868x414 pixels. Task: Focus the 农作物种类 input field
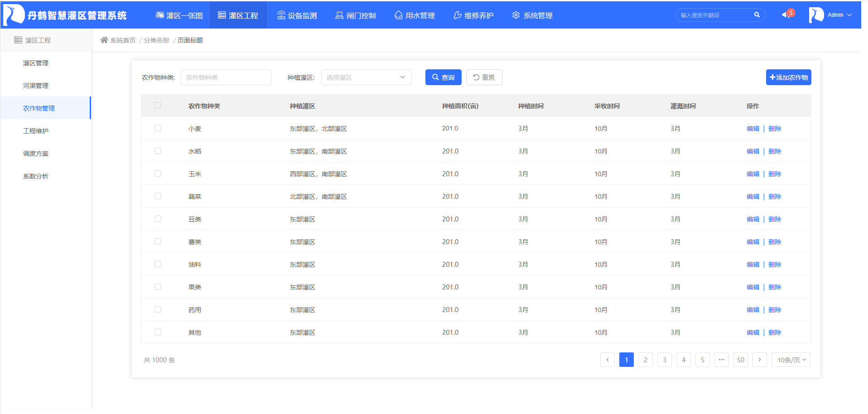[x=226, y=77]
